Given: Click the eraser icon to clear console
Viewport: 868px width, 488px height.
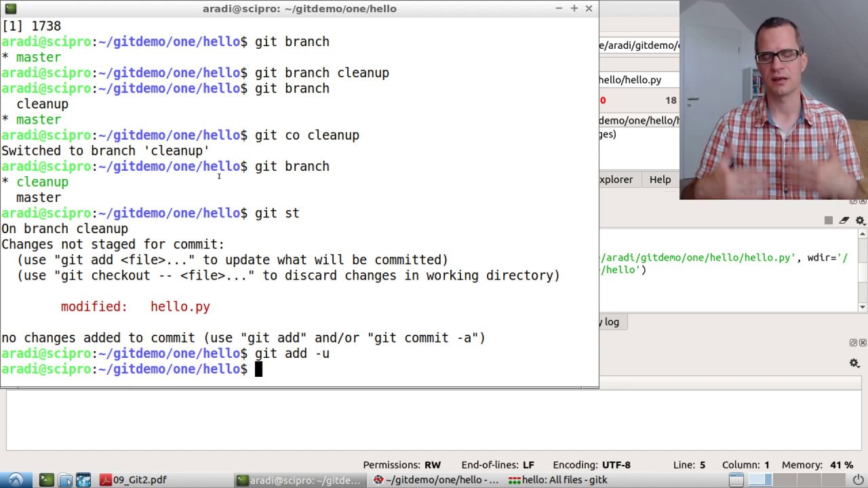Looking at the screenshot, I should pyautogui.click(x=844, y=220).
